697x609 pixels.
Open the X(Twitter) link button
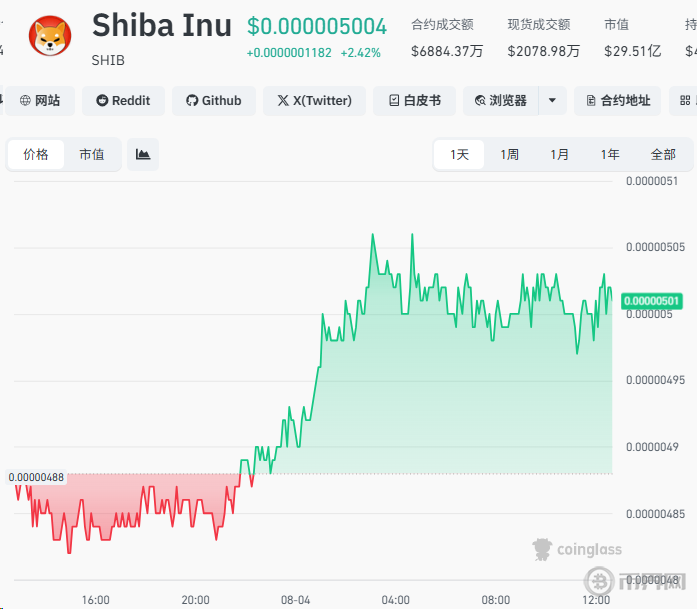pyautogui.click(x=314, y=101)
